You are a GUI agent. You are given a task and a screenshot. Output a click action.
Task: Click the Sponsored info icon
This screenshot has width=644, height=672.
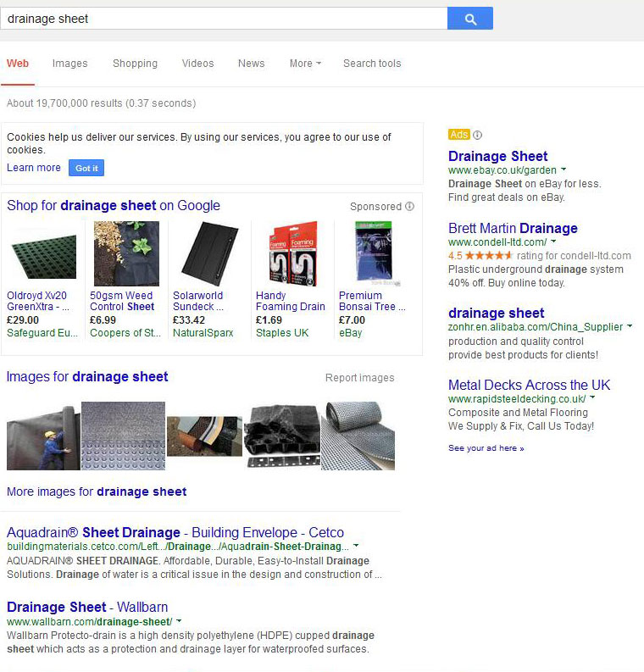(410, 206)
